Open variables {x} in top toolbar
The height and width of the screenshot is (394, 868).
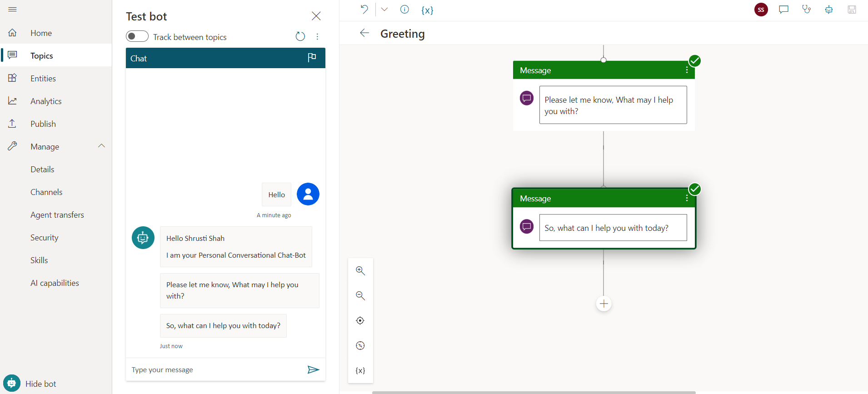point(427,10)
